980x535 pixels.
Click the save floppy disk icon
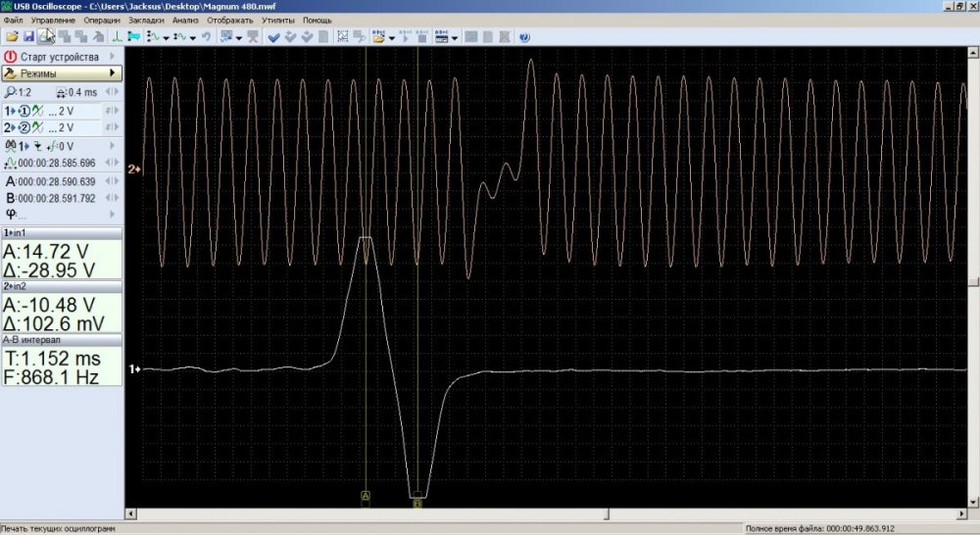[x=27, y=37]
